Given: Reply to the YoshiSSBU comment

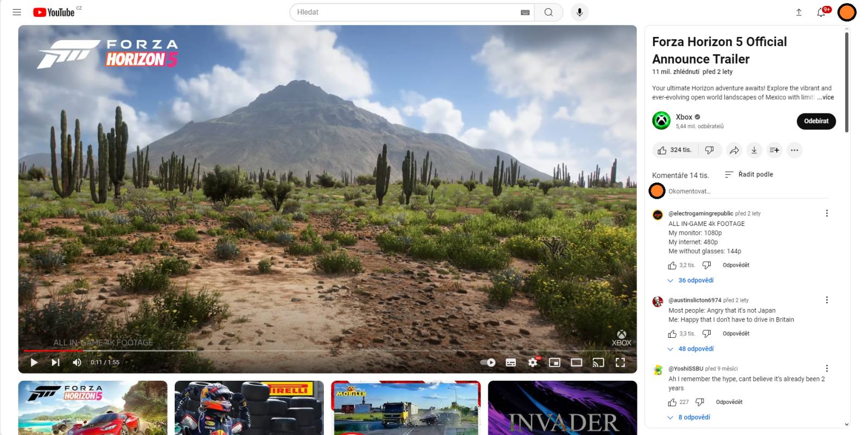Looking at the screenshot, I should click(x=729, y=402).
